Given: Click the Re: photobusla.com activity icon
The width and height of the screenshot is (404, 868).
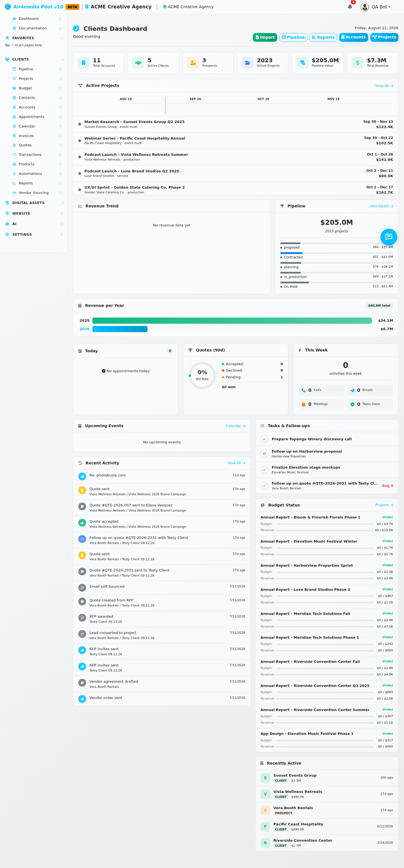Looking at the screenshot, I should 82,476.
